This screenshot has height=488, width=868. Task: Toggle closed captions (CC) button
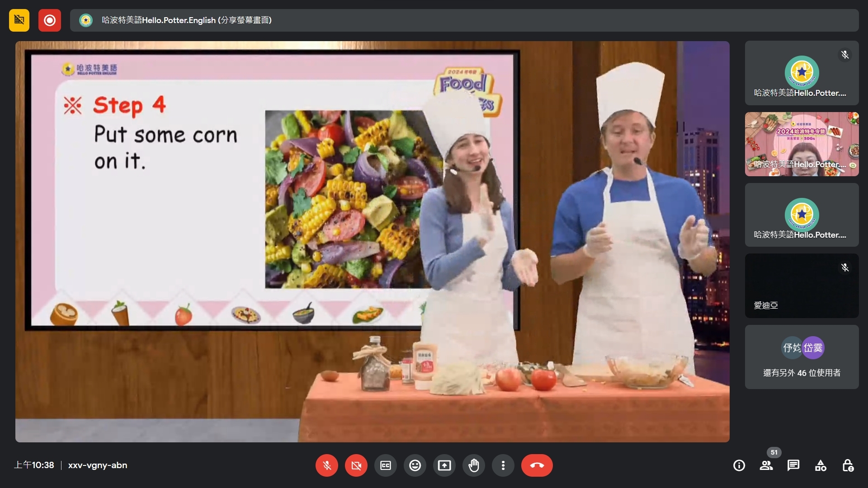(x=386, y=465)
